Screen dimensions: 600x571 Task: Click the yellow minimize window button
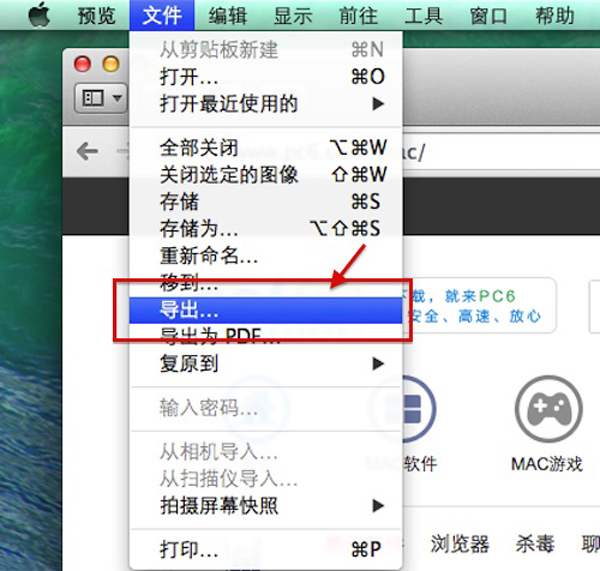click(111, 64)
